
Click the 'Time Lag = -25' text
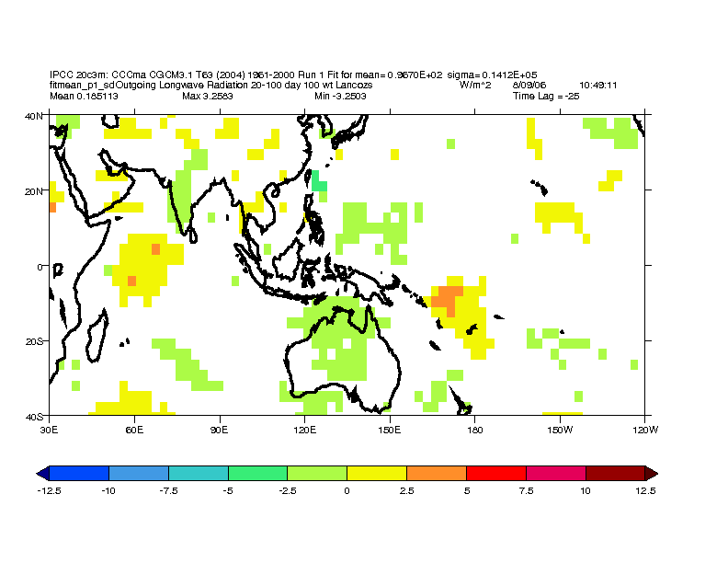546,96
